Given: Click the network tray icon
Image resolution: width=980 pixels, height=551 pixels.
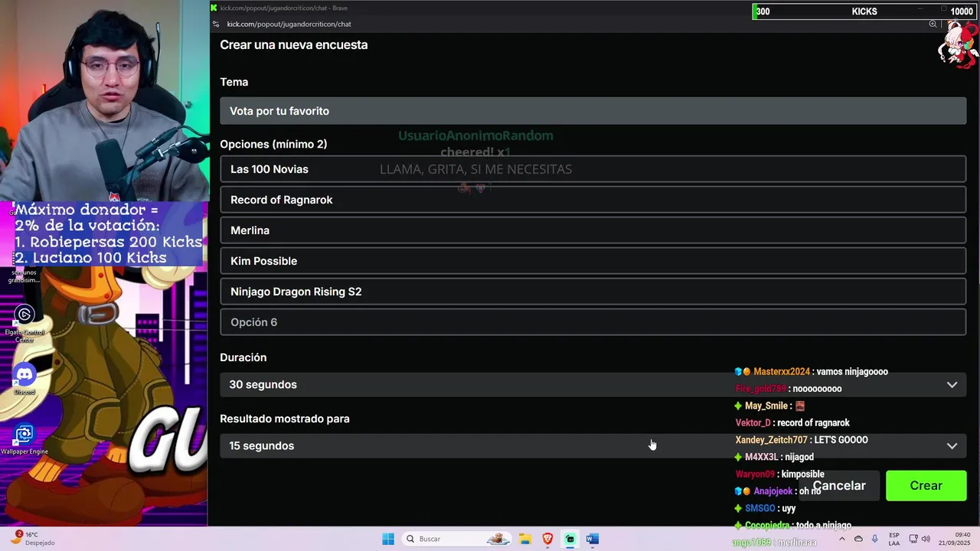Looking at the screenshot, I should pyautogui.click(x=913, y=539).
